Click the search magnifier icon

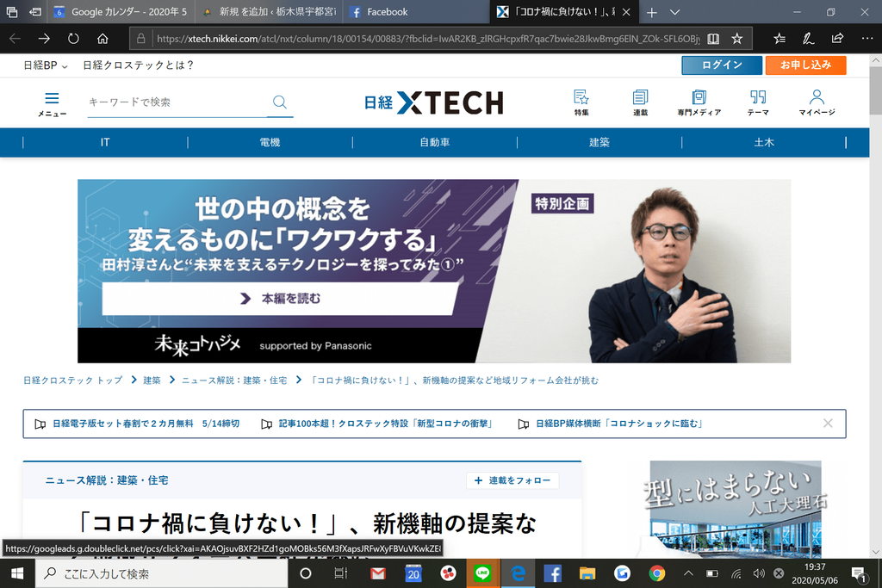coord(279,102)
